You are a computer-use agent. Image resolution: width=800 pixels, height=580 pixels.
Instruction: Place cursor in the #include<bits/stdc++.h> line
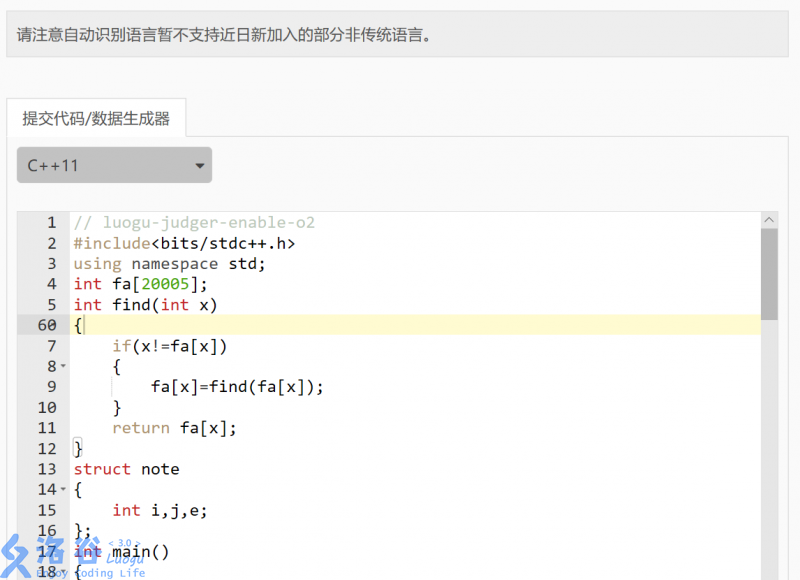(184, 243)
